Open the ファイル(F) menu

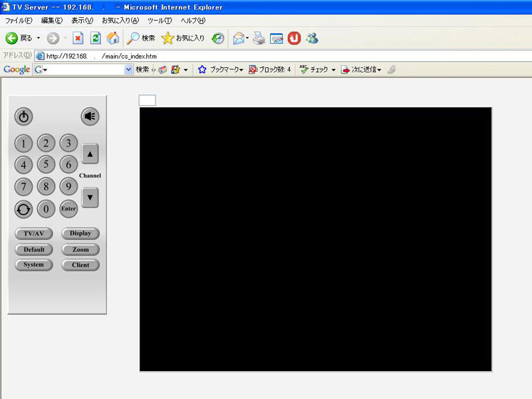coord(19,21)
